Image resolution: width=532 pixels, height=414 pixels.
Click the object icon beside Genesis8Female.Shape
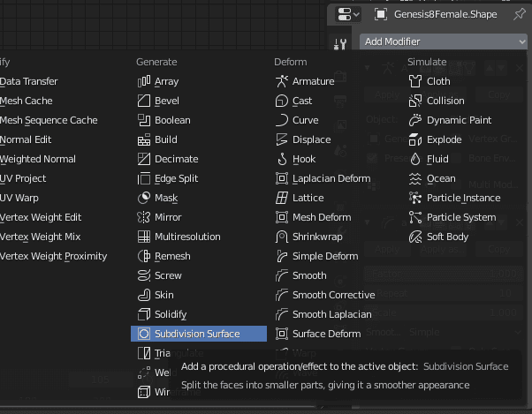381,14
